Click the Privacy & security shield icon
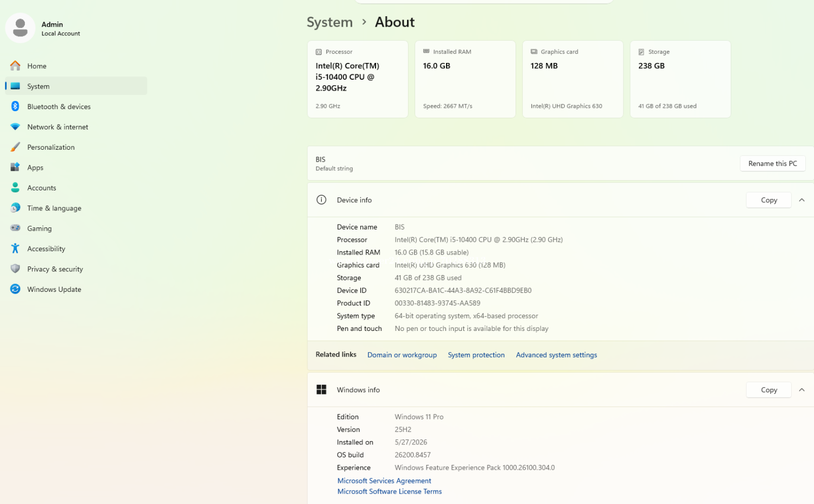The image size is (814, 504). pos(15,269)
